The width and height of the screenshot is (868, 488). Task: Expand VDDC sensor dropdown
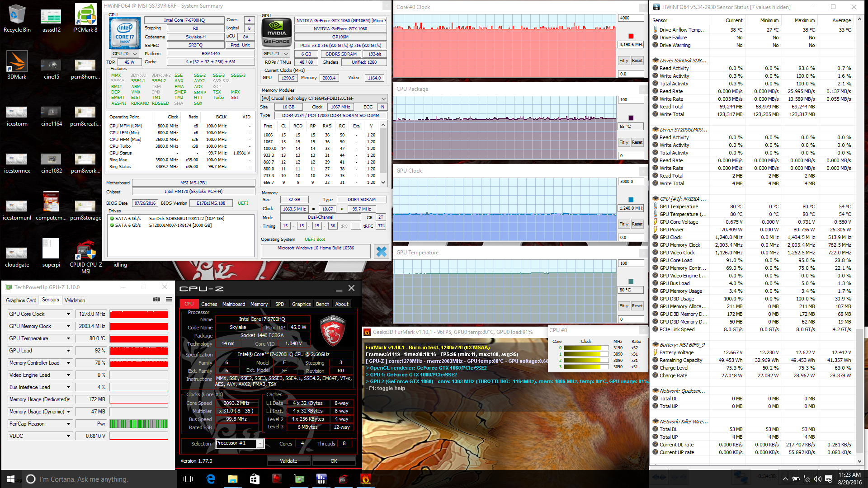coord(68,436)
